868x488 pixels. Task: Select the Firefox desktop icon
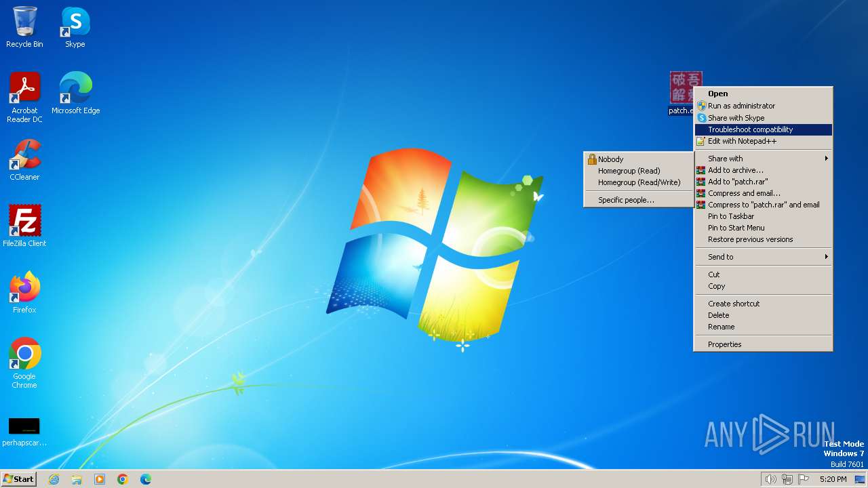[24, 293]
